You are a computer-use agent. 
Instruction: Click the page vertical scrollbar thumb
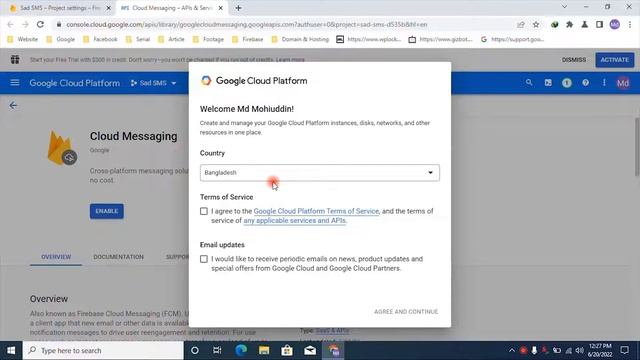tap(637, 147)
